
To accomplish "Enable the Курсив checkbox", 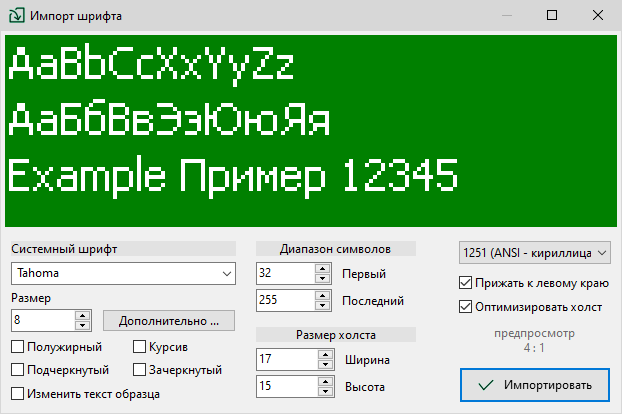I will (x=141, y=347).
